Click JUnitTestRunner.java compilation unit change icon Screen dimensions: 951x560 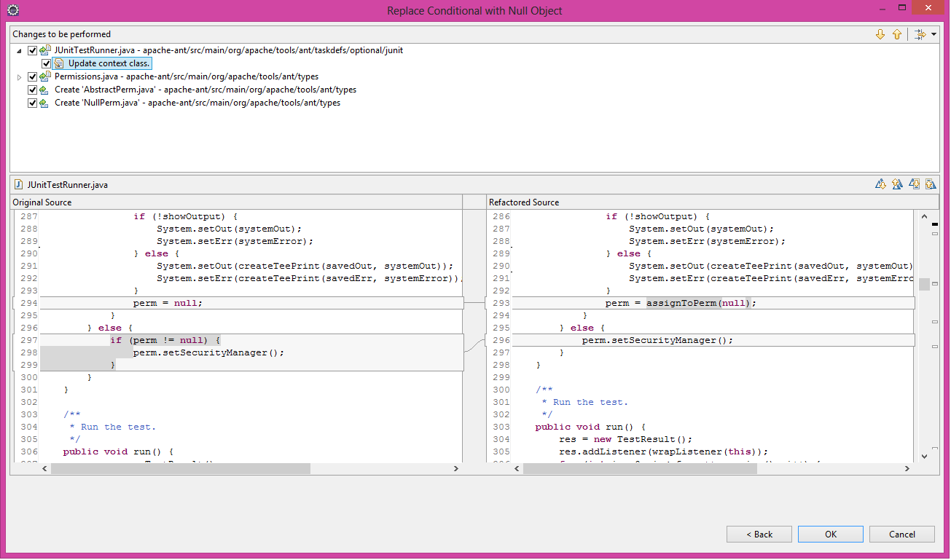coord(45,50)
